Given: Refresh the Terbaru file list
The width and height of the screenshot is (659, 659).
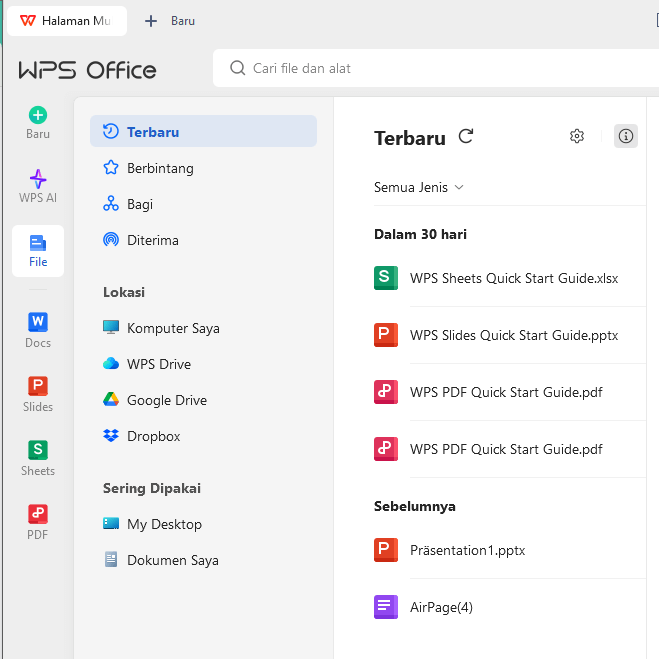Looking at the screenshot, I should 466,137.
